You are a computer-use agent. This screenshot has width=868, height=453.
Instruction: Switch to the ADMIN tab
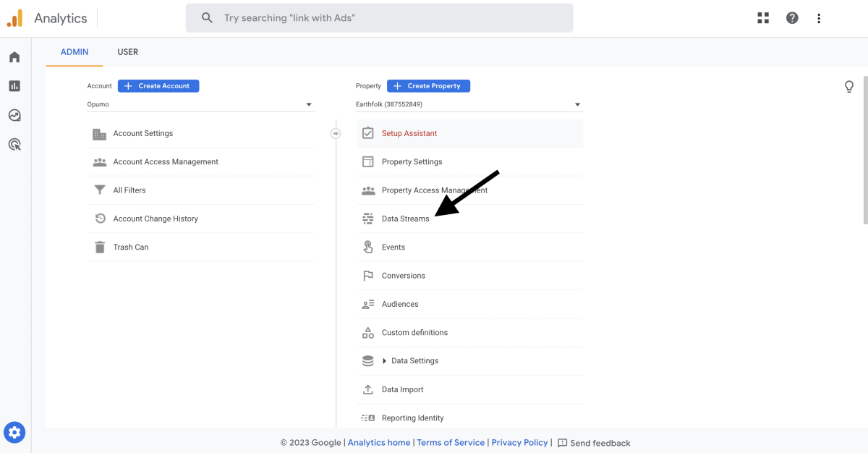(75, 52)
